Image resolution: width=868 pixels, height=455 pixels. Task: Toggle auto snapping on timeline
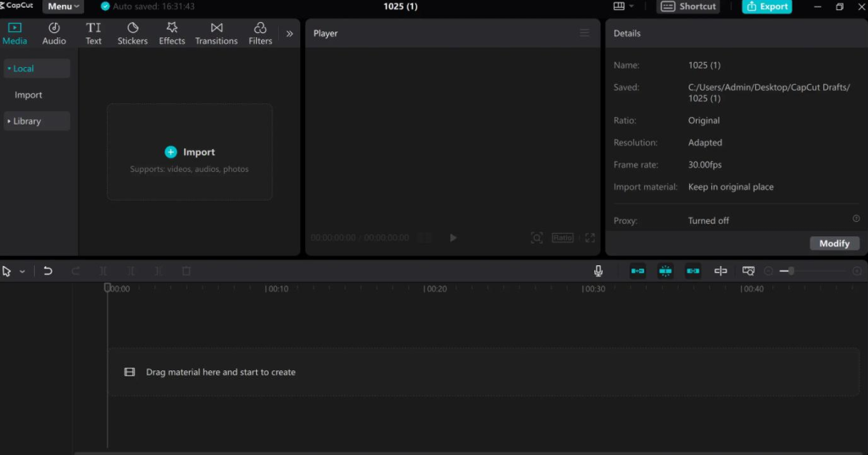(665, 270)
